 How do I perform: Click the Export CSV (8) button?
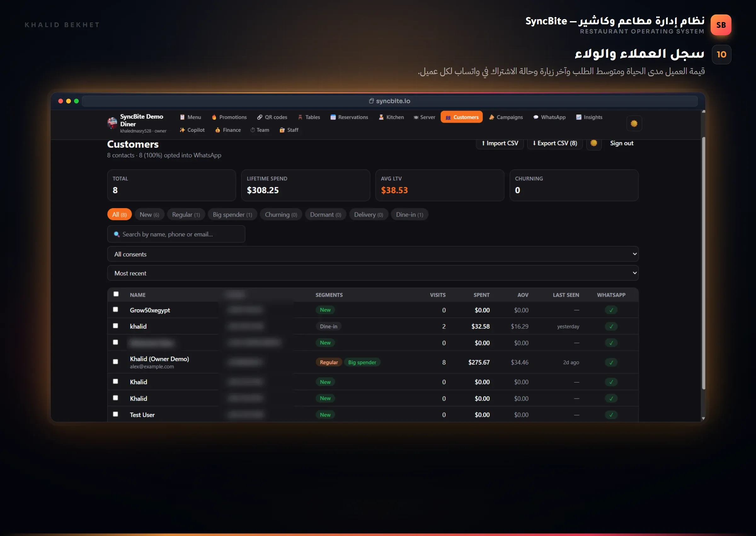pos(555,143)
